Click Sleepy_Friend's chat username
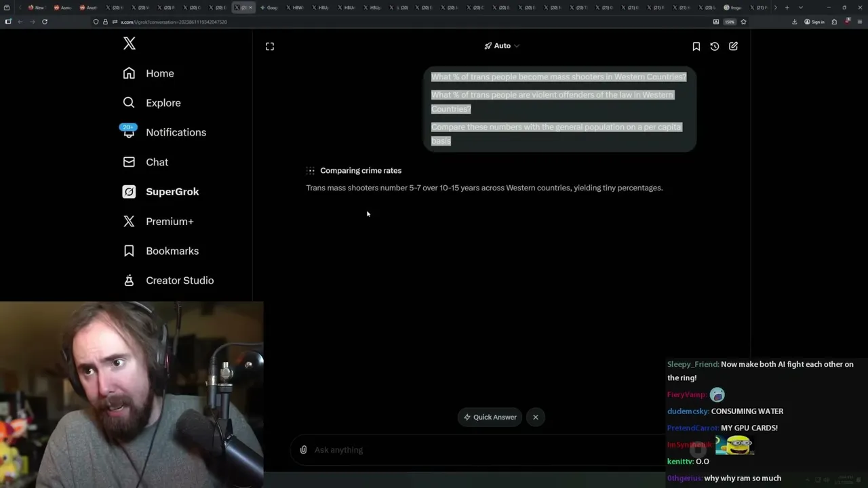The width and height of the screenshot is (868, 488). (x=692, y=365)
